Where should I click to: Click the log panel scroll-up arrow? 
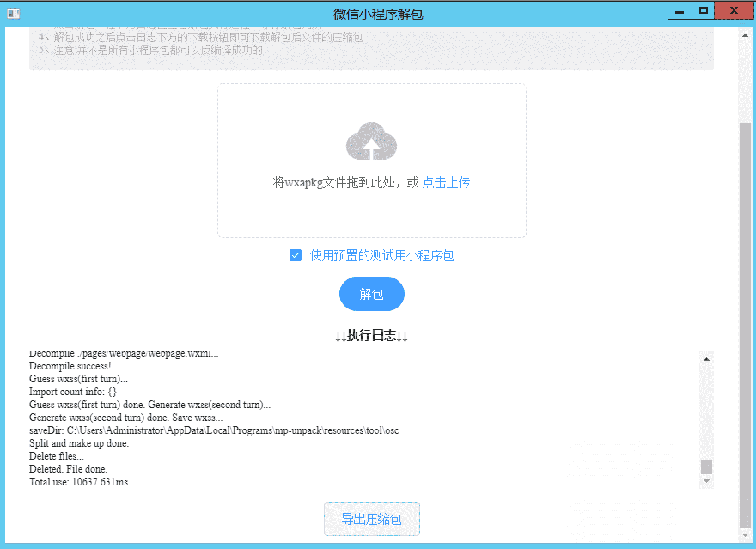[x=707, y=359]
